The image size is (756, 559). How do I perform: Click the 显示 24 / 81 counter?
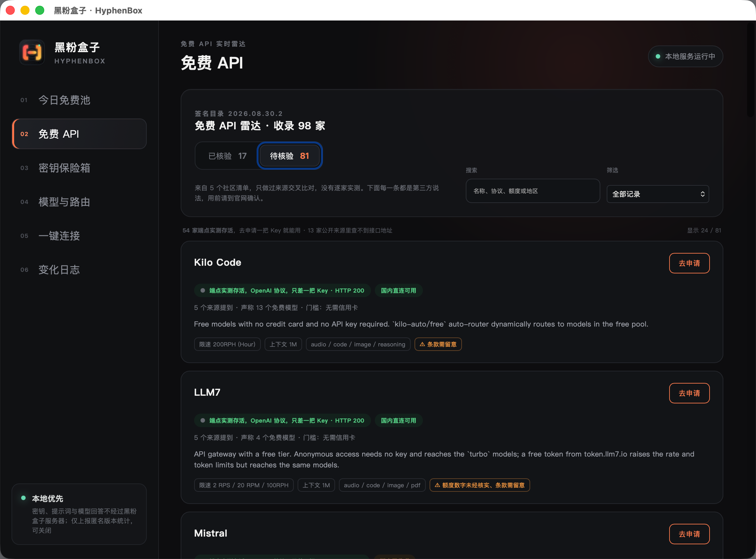click(x=704, y=231)
